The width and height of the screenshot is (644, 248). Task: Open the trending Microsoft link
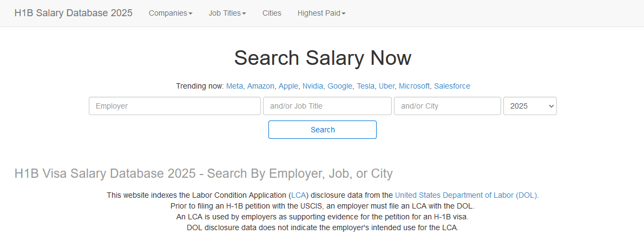coord(414,86)
